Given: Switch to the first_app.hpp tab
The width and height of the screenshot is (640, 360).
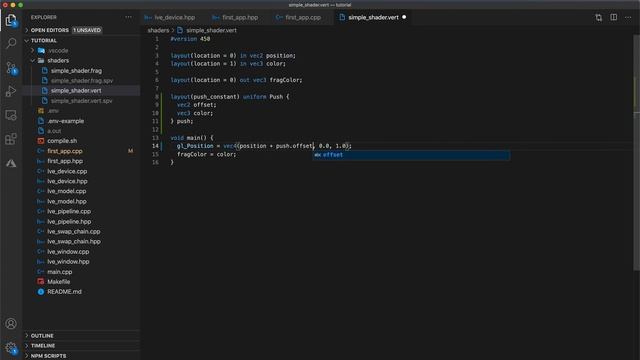Looking at the screenshot, I should (x=236, y=18).
